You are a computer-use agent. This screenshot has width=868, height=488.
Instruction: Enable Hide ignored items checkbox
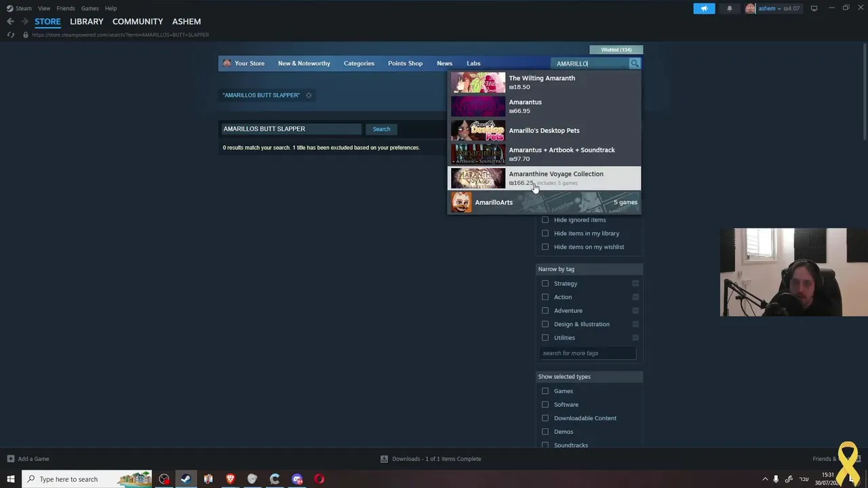(545, 220)
